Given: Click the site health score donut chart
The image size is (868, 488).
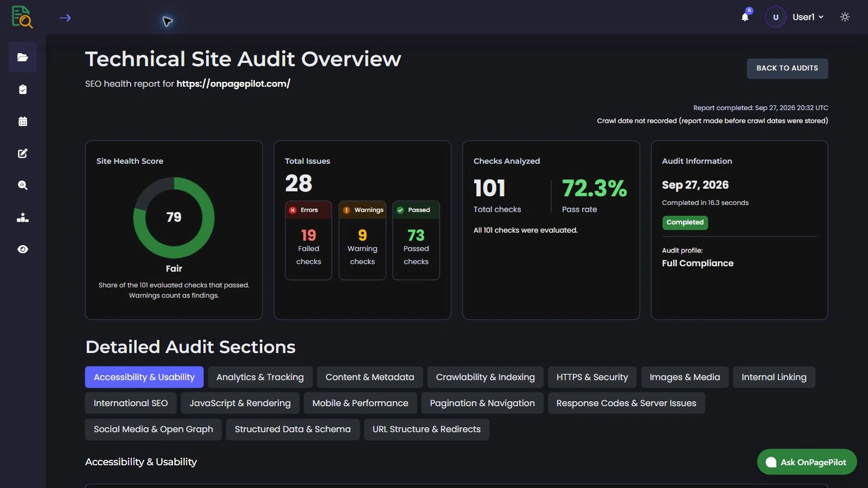Looking at the screenshot, I should 174,217.
